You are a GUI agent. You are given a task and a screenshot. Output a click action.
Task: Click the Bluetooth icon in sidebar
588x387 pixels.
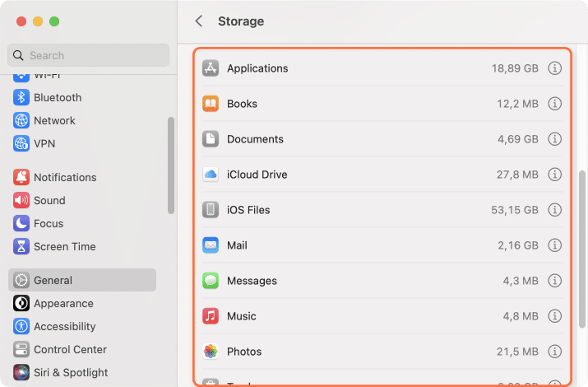21,98
